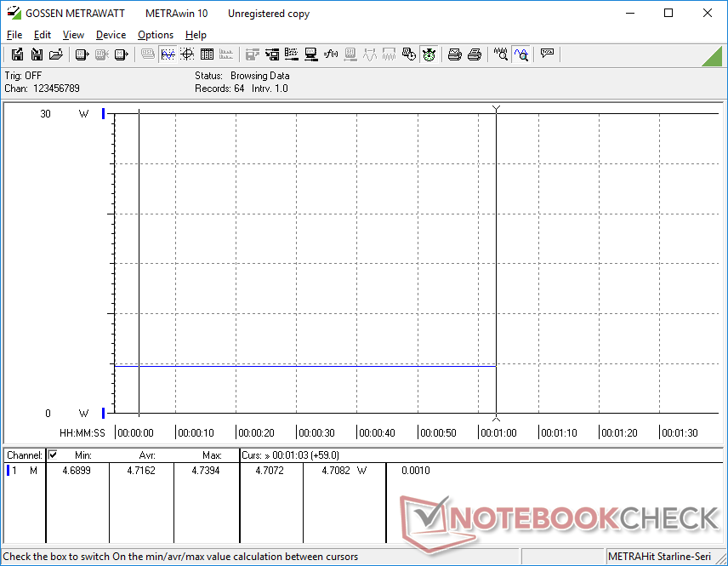Screen dimensions: 728x566
Task: Click the memory 'M' device read icon
Action: pyautogui.click(x=121, y=54)
